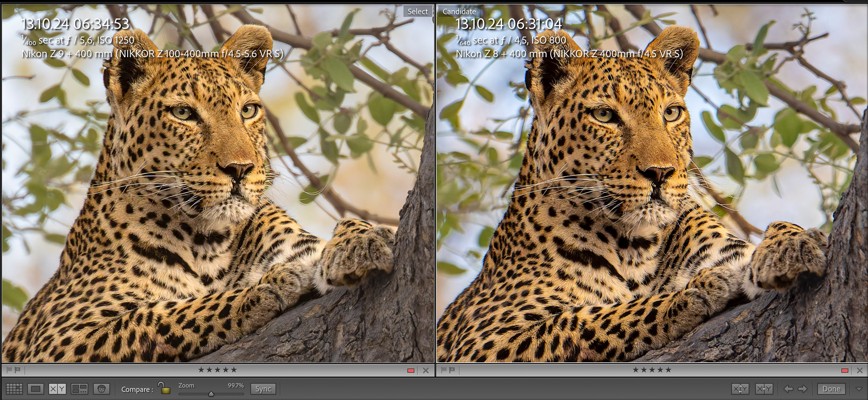Toggle the Compare link focus lock
868x400 pixels.
point(164,388)
